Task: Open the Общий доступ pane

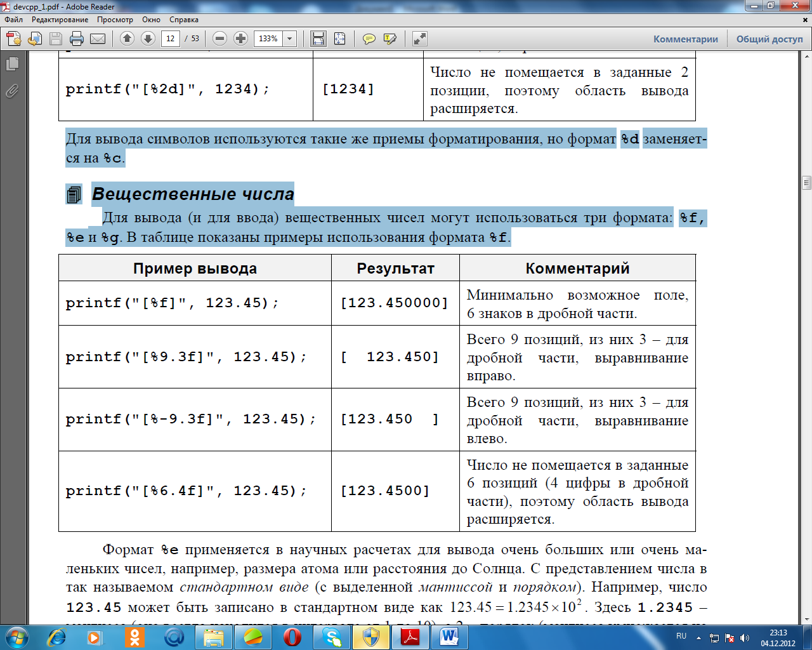Action: tap(769, 39)
